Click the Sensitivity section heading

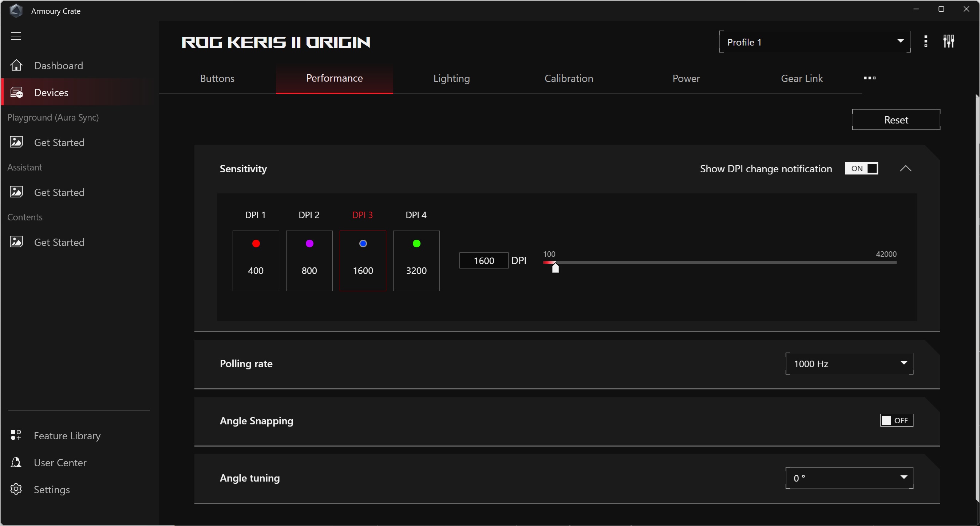(x=243, y=169)
